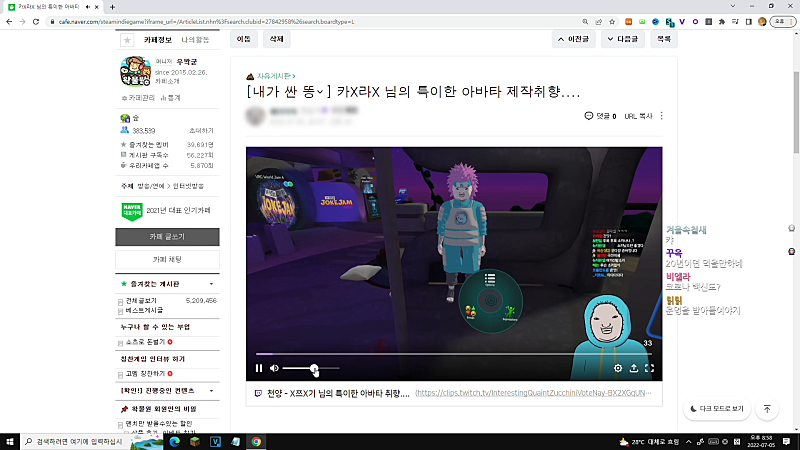Open the orange extension icon in toolbar
The image size is (800, 450).
[x=629, y=21]
